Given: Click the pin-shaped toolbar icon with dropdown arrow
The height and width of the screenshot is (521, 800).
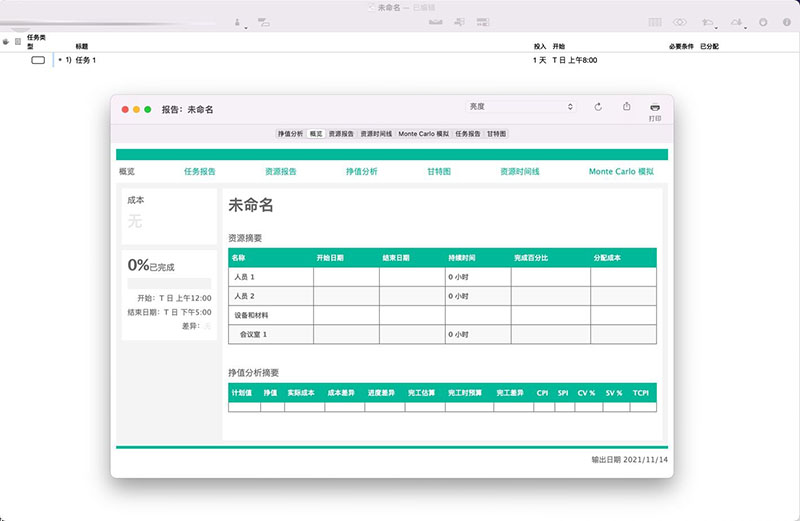Looking at the screenshot, I should pyautogui.click(x=238, y=22).
